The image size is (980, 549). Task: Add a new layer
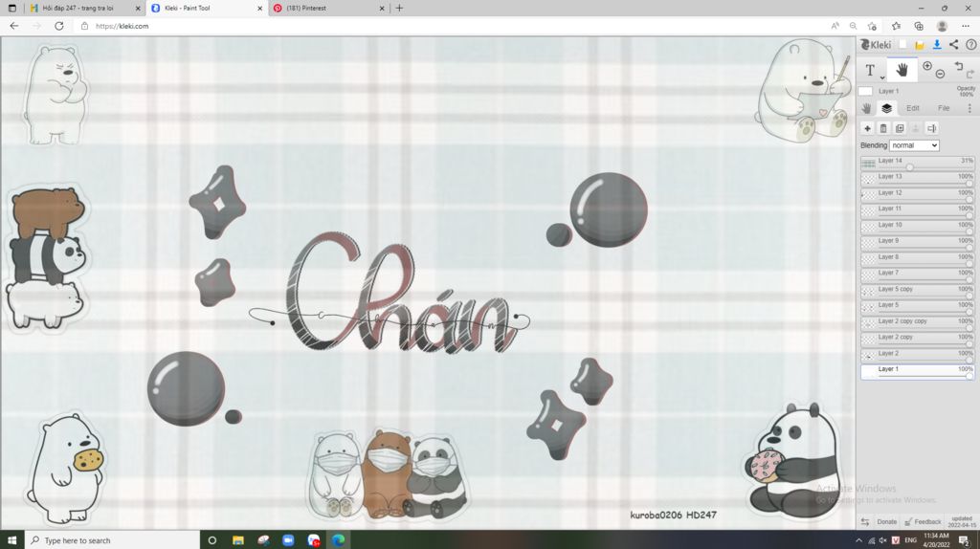pyautogui.click(x=867, y=128)
